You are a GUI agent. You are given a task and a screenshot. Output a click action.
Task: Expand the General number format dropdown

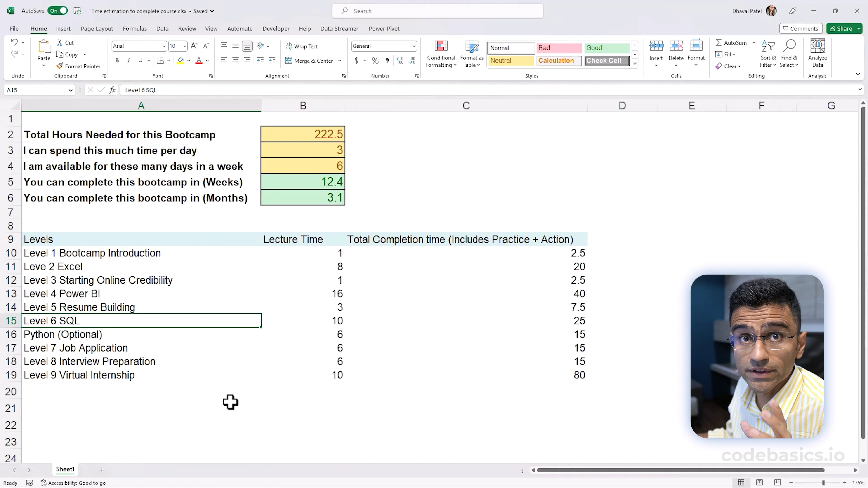pos(414,46)
